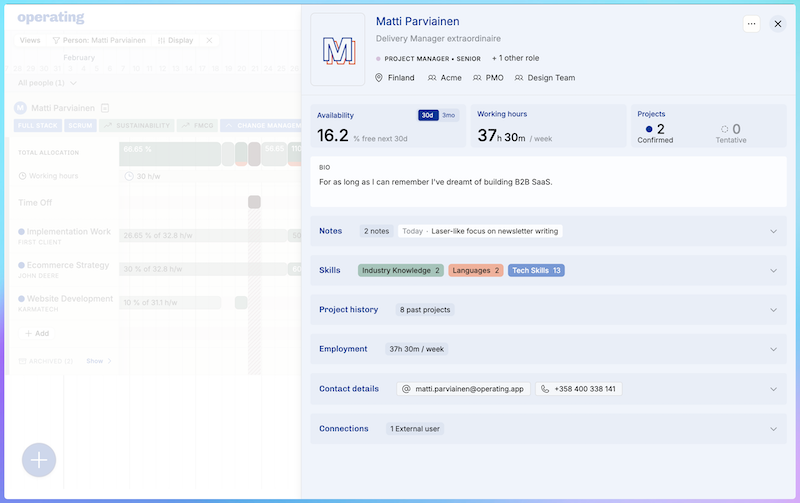Click the Finland location pin icon
The width and height of the screenshot is (800, 503).
coord(380,78)
